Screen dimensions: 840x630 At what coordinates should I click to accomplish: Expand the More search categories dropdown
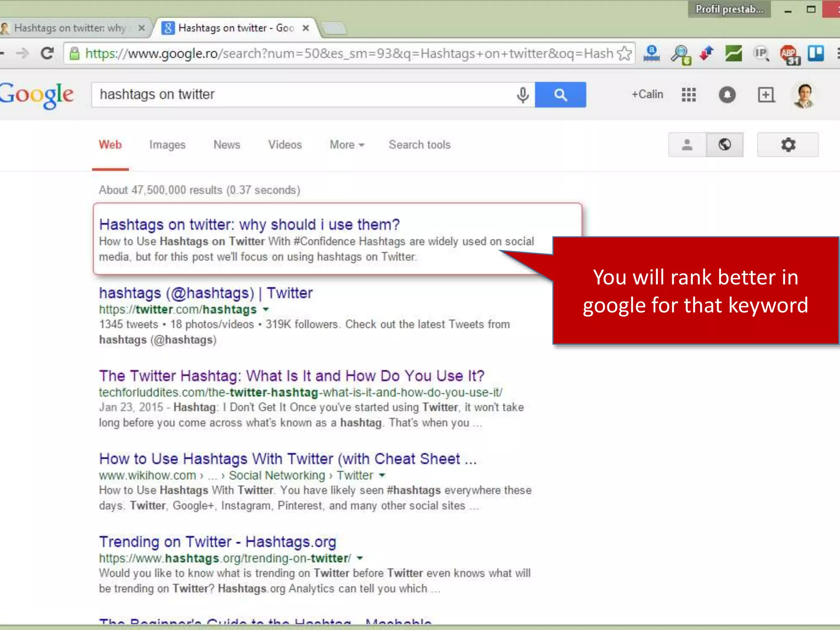click(347, 145)
